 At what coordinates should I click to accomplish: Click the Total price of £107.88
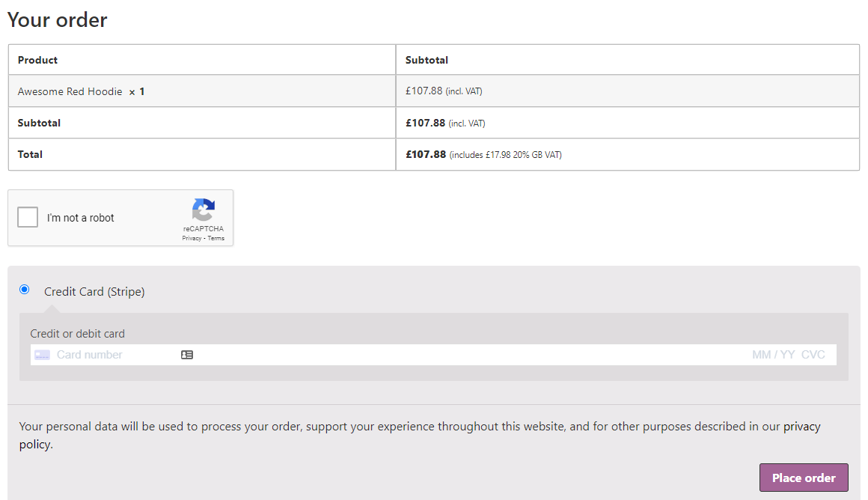pos(424,154)
